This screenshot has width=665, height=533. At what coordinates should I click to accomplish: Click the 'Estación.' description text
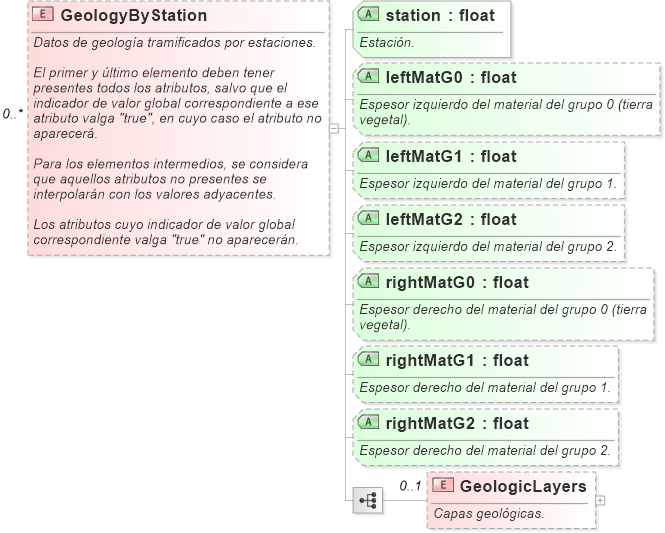tap(387, 42)
